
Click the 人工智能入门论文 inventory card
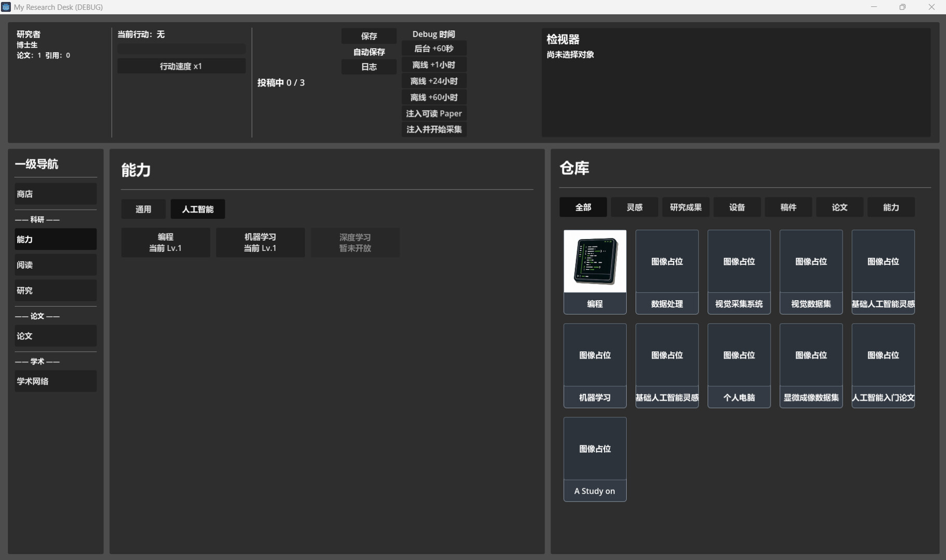tap(883, 366)
